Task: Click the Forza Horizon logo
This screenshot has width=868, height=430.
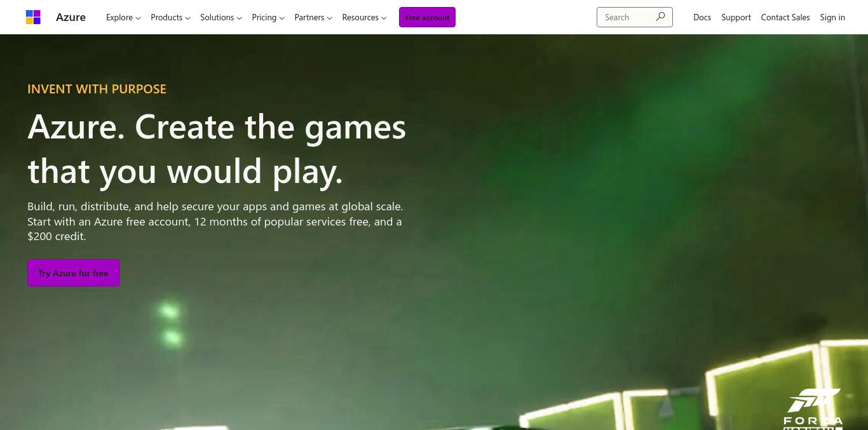Action: click(813, 409)
